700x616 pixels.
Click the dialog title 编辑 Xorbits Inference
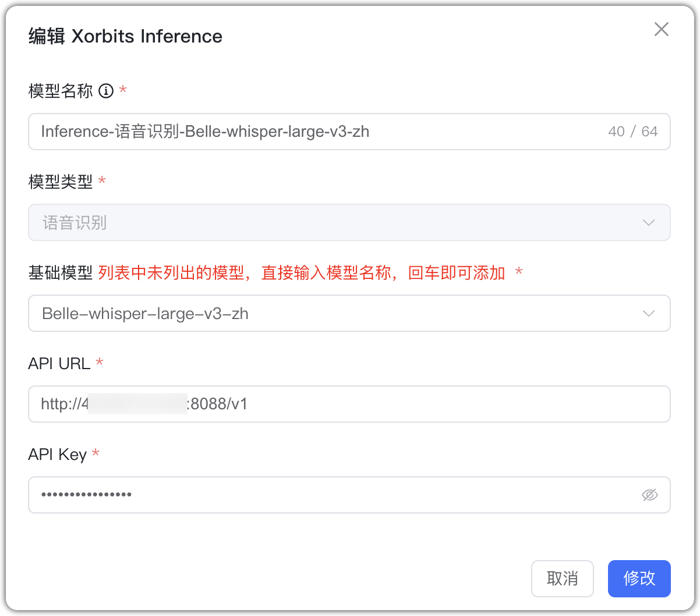[125, 36]
